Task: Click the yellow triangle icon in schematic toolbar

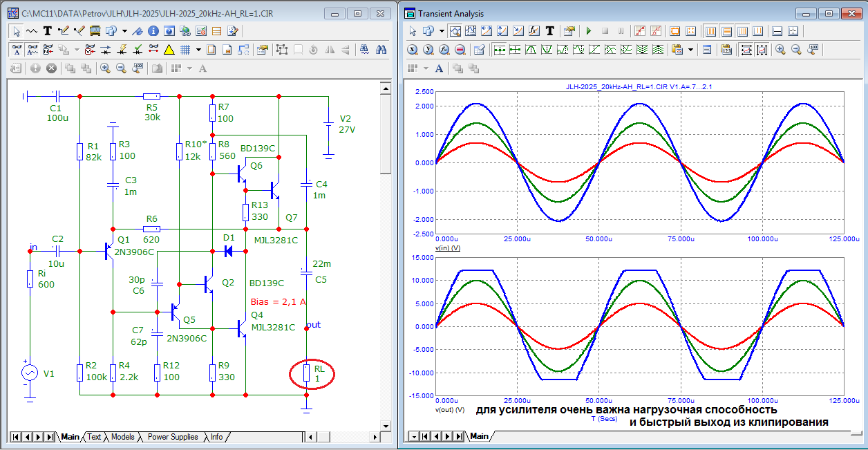Action: (169, 50)
